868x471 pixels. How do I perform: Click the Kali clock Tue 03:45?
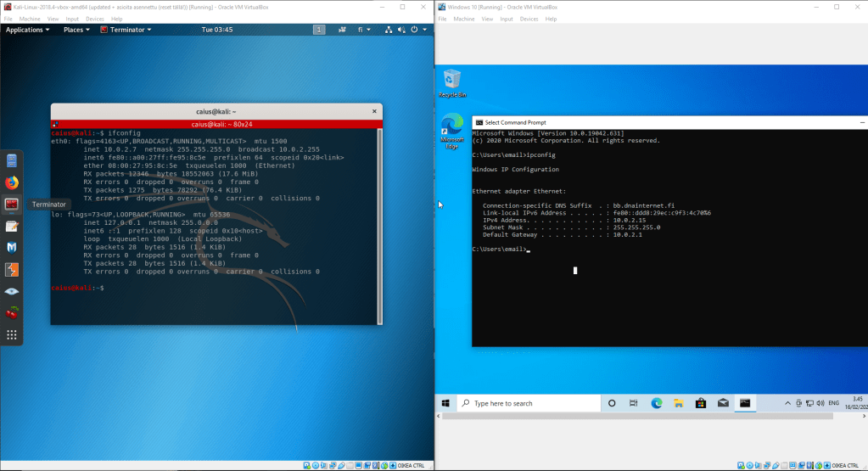[x=219, y=30]
